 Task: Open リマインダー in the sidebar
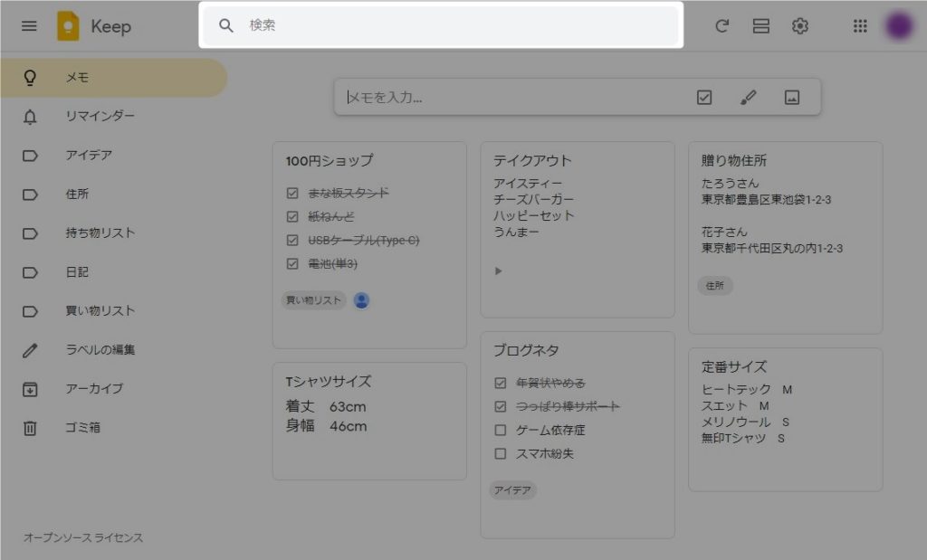100,117
